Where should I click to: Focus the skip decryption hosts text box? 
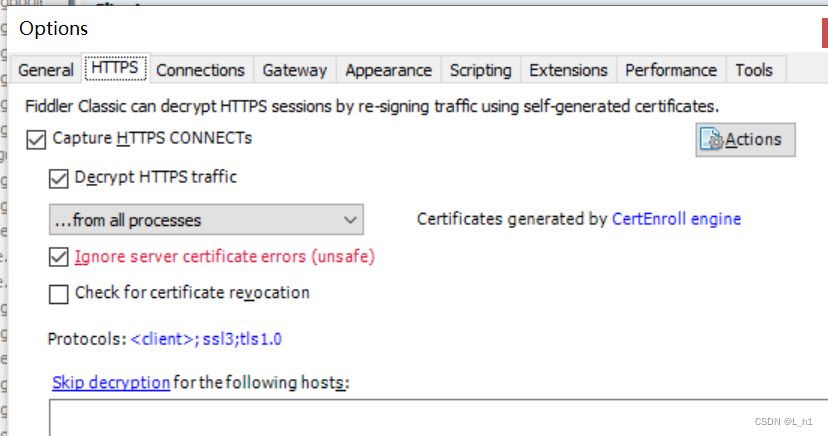[x=438, y=418]
